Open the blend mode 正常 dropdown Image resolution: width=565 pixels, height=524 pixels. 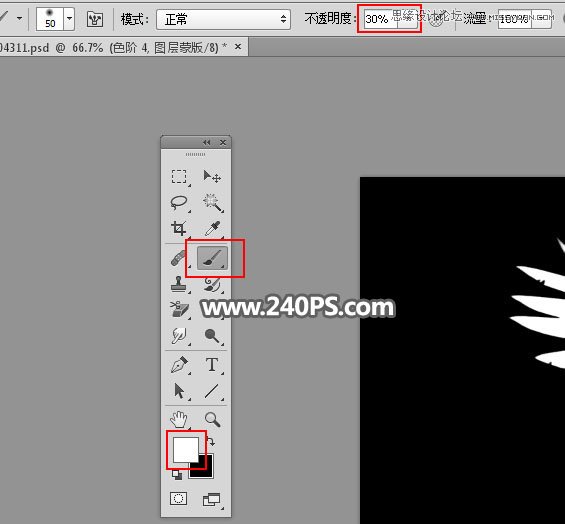point(223,19)
